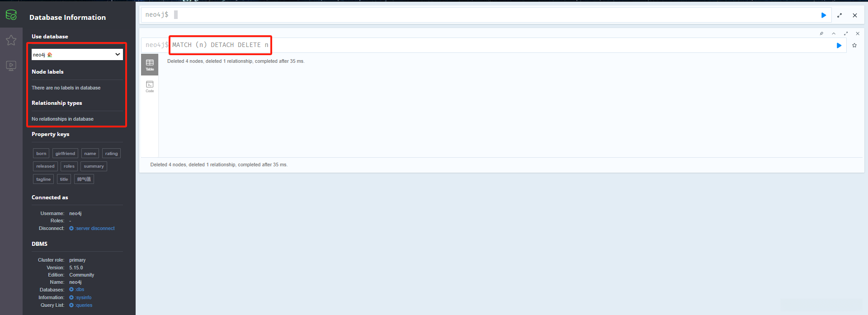This screenshot has width=868, height=315.
Task: Select the 'Deleted 4 nodes' result text
Action: (236, 61)
